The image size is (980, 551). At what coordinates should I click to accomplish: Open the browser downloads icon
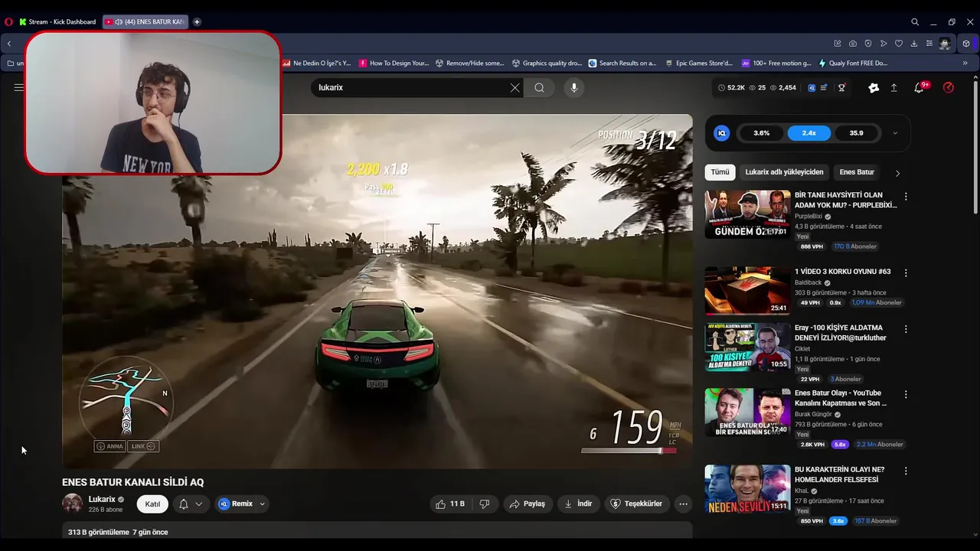point(914,44)
